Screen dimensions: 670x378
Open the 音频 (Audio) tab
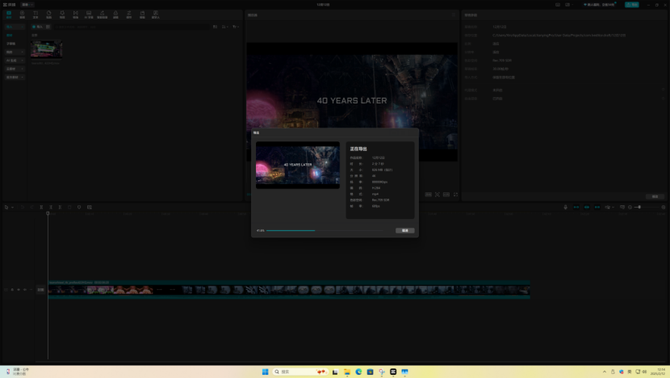click(22, 15)
